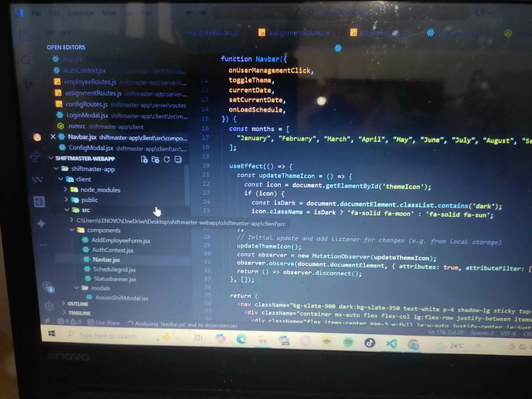Start Live Share from status bar
532x399 pixels.
coord(104,322)
